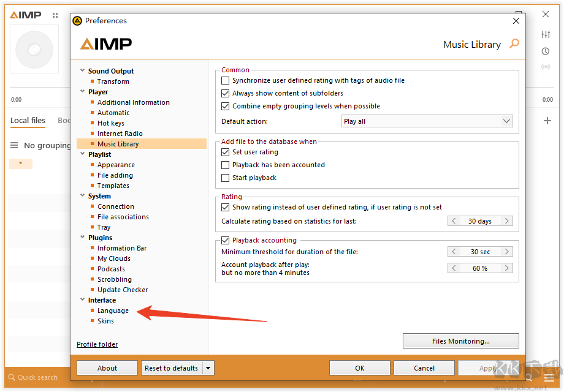
Task: Open Tray settings
Action: pyautogui.click(x=104, y=227)
